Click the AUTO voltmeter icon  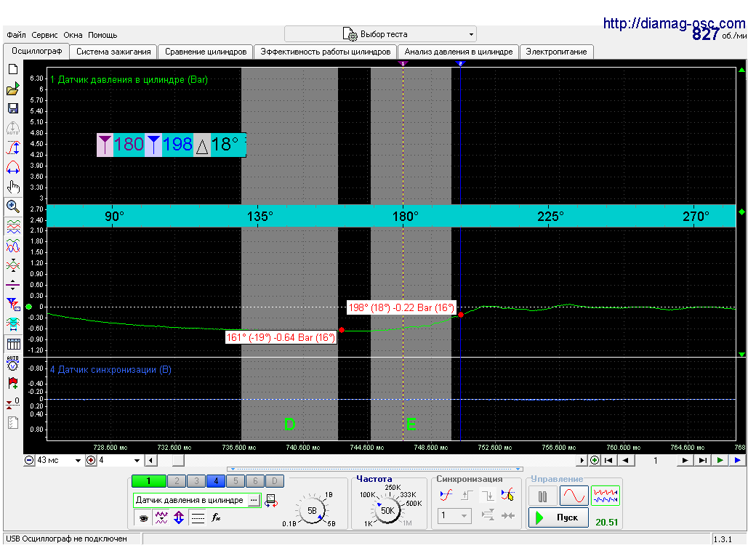click(x=13, y=363)
